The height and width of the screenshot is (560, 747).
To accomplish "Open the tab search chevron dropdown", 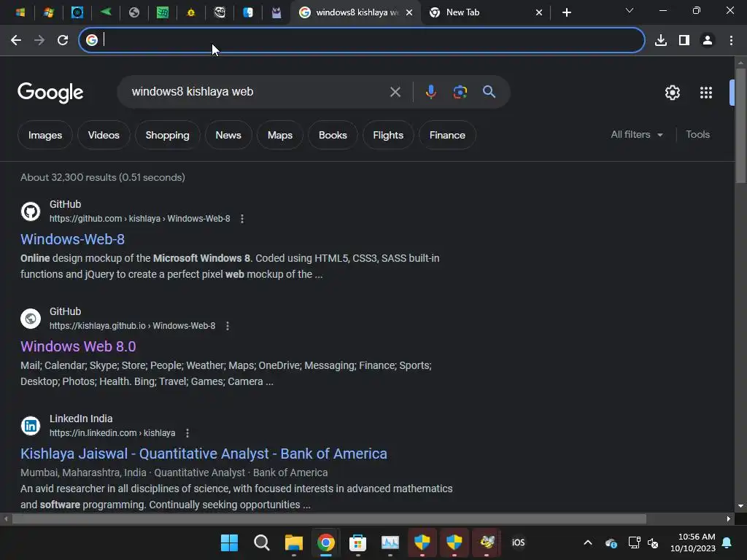I will tap(630, 10).
